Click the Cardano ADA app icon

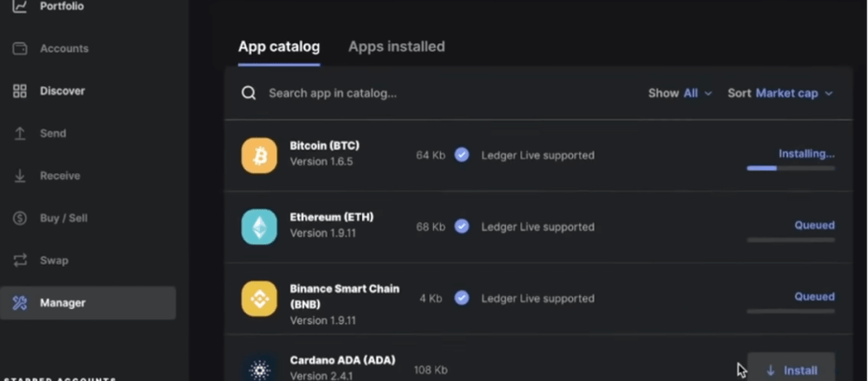[259, 369]
